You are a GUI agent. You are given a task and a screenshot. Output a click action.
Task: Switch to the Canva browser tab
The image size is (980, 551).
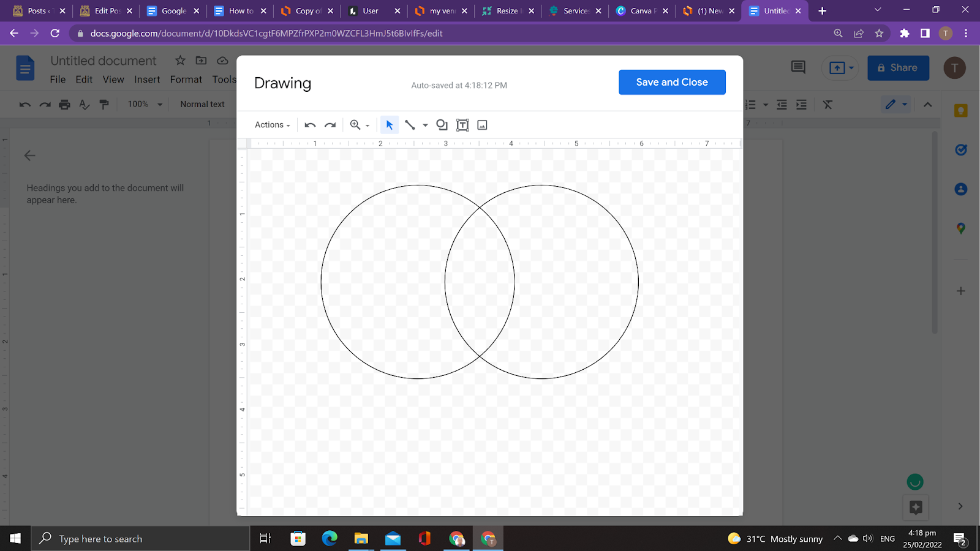tap(640, 11)
